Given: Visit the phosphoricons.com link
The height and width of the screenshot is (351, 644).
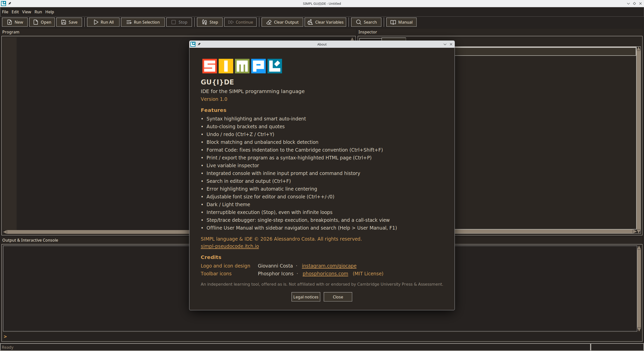Looking at the screenshot, I should pyautogui.click(x=325, y=274).
